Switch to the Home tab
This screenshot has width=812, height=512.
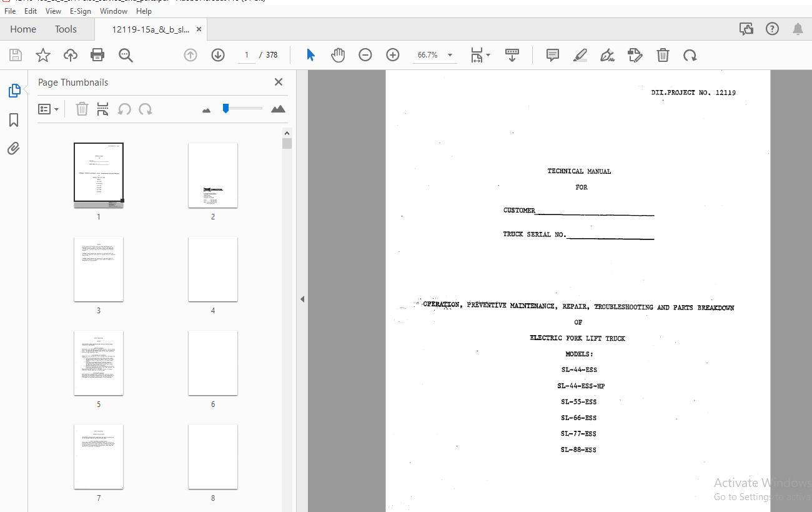coord(23,29)
